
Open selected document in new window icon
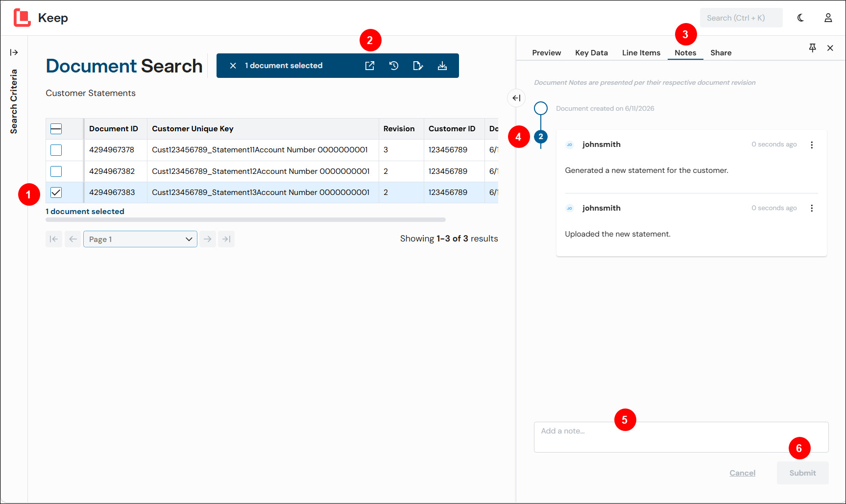(x=370, y=66)
